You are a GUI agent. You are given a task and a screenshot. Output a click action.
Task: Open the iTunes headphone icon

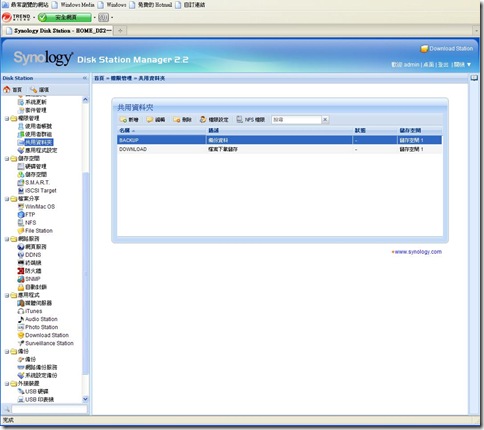(x=21, y=311)
